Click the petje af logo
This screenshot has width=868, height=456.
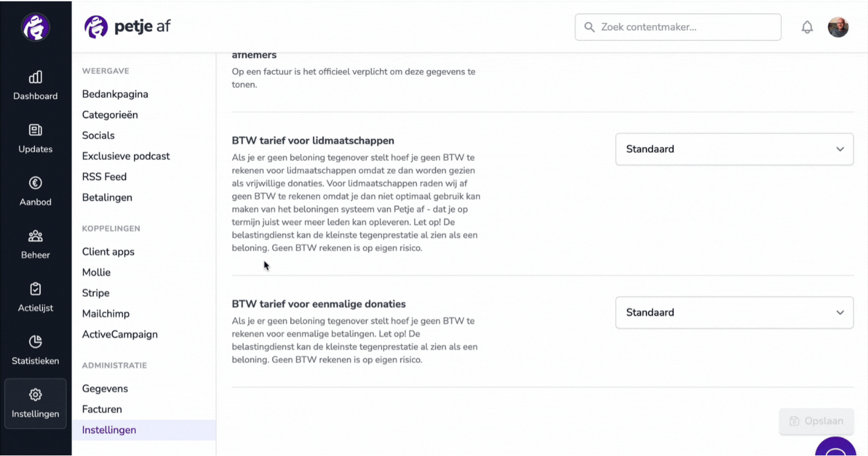click(x=128, y=27)
